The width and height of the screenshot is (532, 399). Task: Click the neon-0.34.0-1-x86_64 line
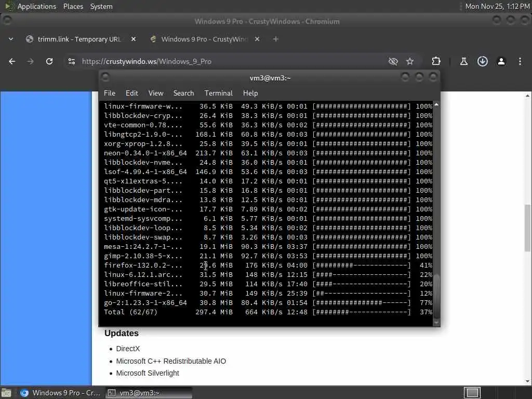[268, 153]
